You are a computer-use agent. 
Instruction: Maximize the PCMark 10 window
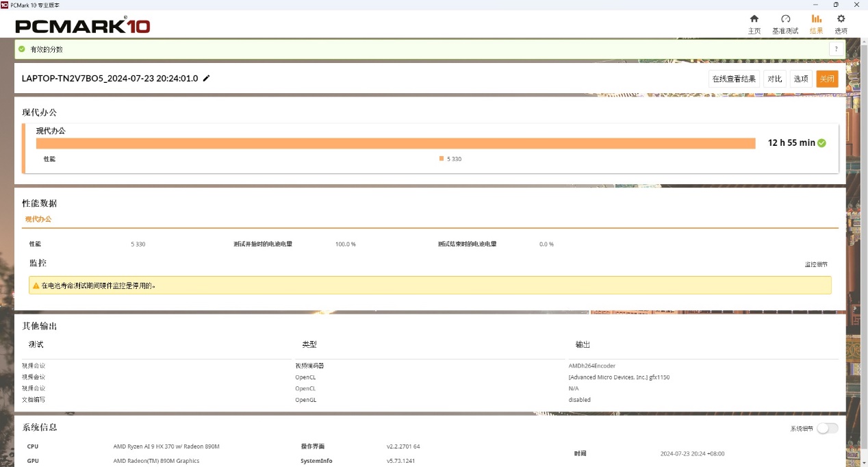836,4
